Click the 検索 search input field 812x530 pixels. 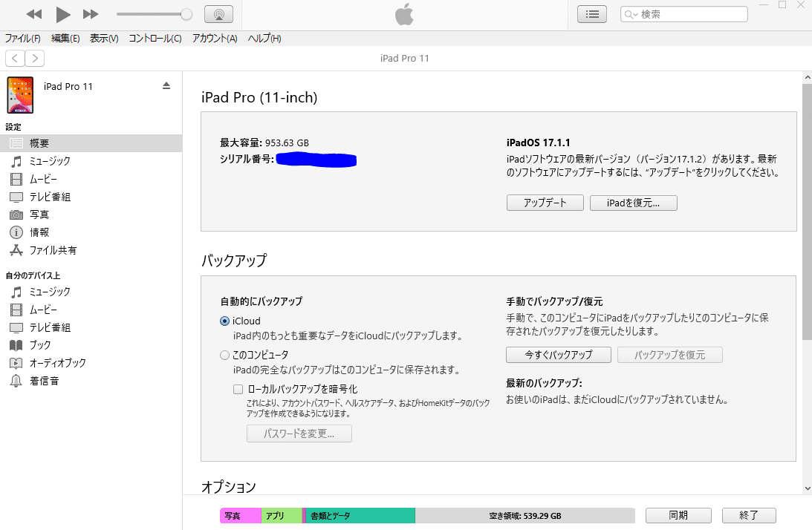point(684,15)
